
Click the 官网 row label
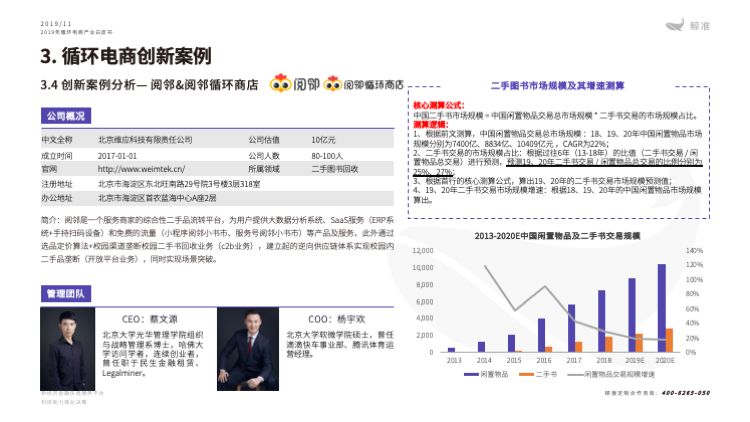pos(49,169)
